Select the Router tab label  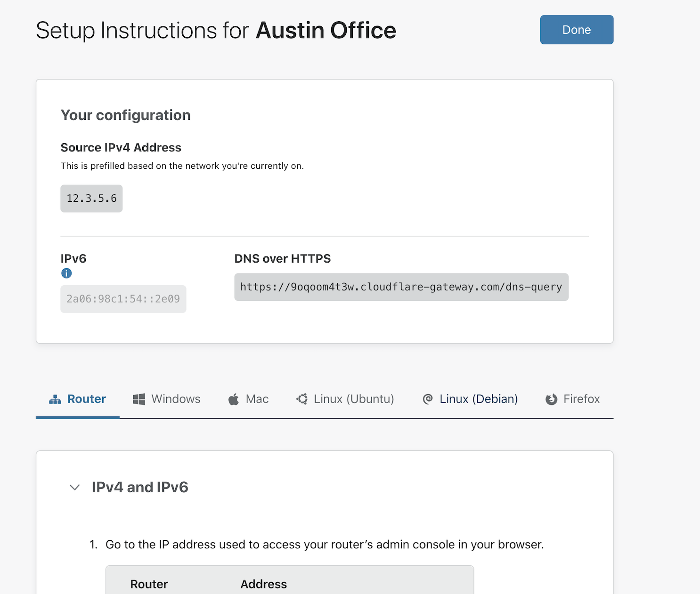point(87,399)
